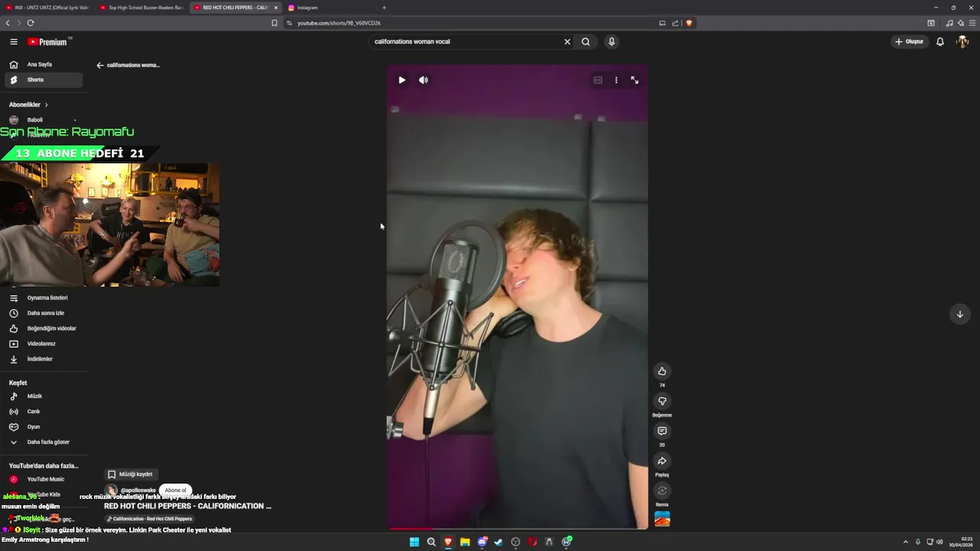Open the browser share icon
Image resolution: width=980 pixels, height=551 pixels.
(675, 23)
